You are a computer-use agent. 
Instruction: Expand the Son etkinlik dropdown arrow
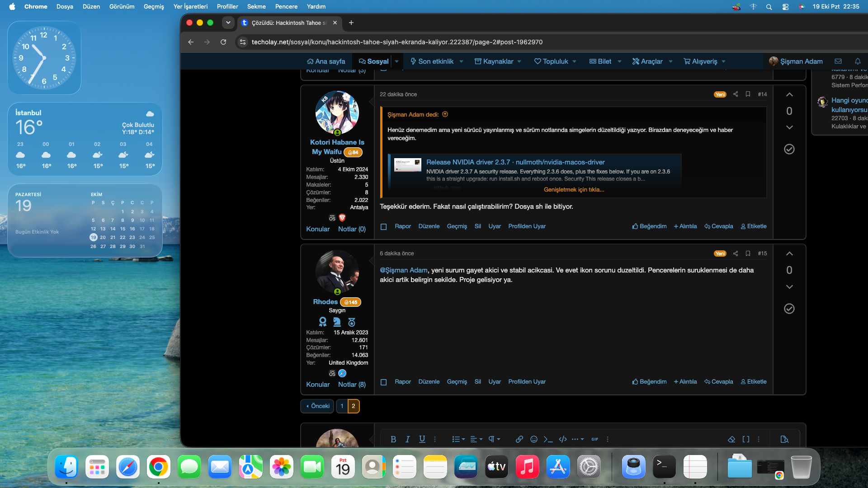[461, 61]
